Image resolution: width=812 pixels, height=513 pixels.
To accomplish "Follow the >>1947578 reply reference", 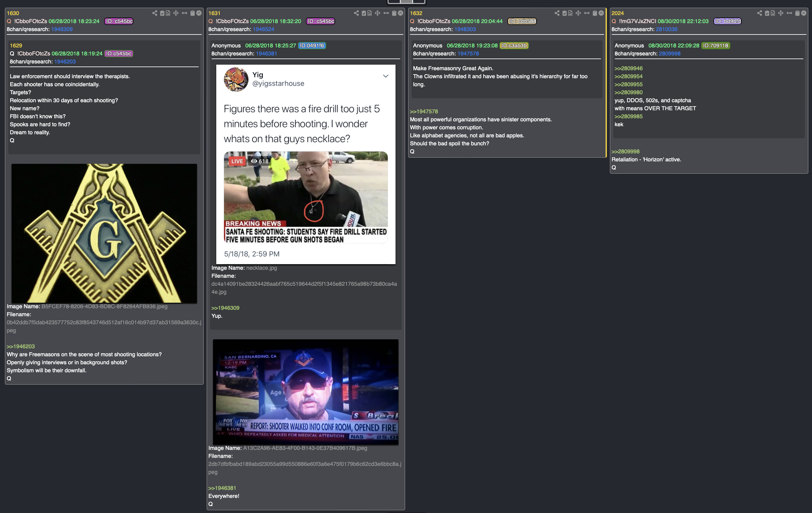I will (x=424, y=111).
